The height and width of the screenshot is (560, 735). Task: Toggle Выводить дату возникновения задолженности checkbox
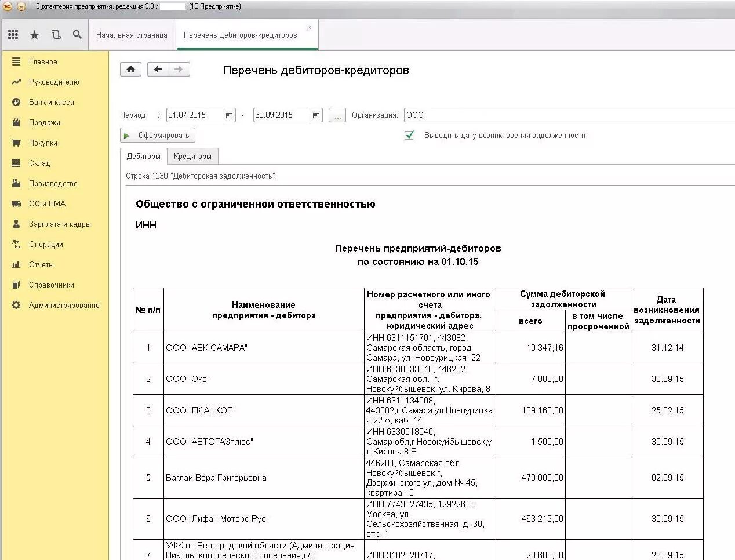pyautogui.click(x=409, y=135)
